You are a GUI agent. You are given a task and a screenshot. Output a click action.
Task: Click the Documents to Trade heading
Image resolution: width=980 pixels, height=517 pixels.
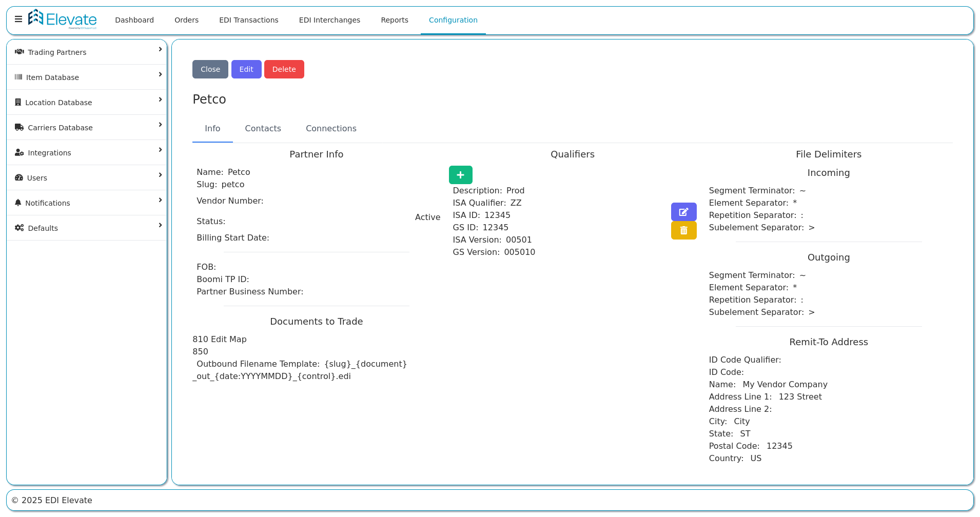pos(317,322)
